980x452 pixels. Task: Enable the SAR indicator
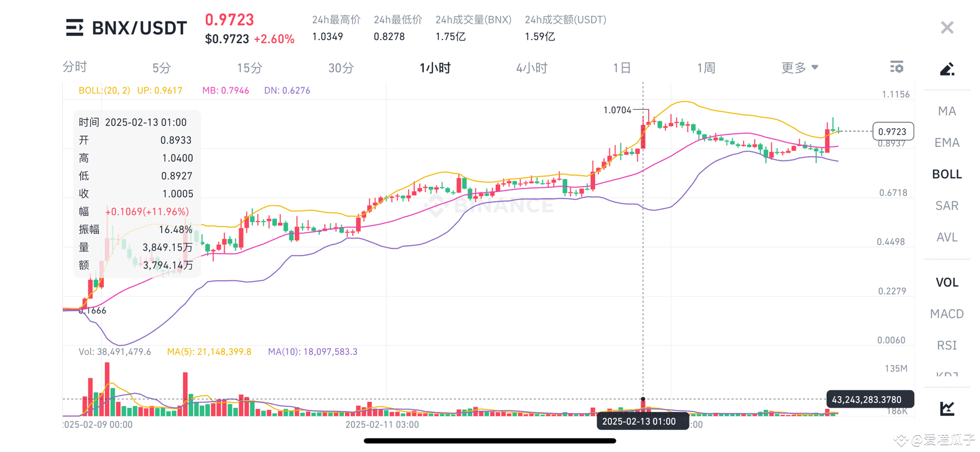click(947, 206)
